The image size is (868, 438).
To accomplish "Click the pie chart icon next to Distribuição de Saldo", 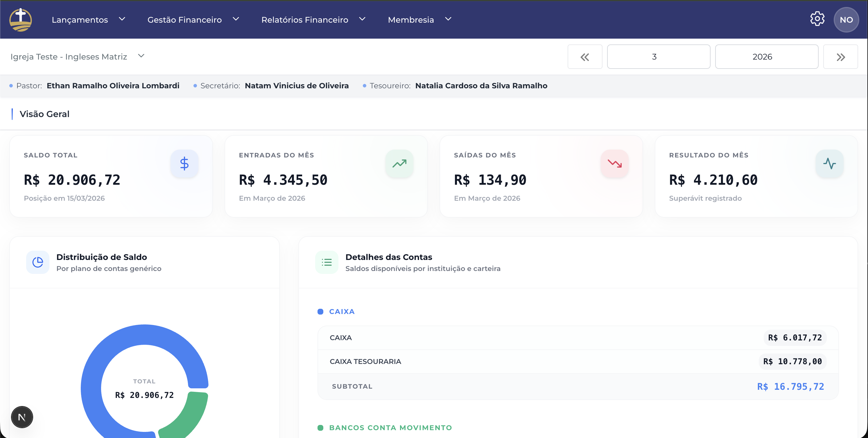I will pyautogui.click(x=38, y=262).
